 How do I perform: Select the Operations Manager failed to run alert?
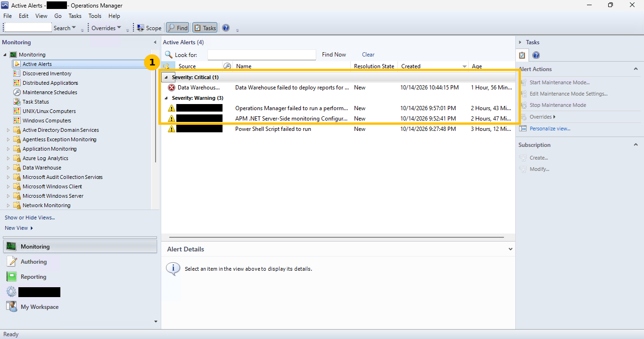pos(338,108)
